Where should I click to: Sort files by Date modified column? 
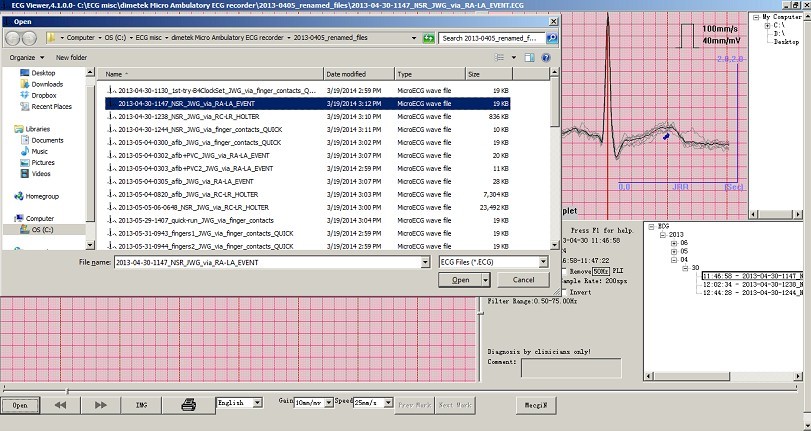click(346, 74)
